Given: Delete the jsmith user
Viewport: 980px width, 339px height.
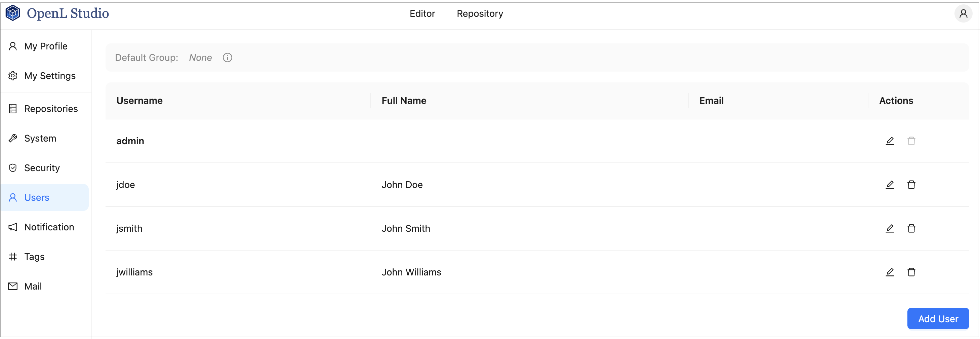Looking at the screenshot, I should click(x=911, y=229).
